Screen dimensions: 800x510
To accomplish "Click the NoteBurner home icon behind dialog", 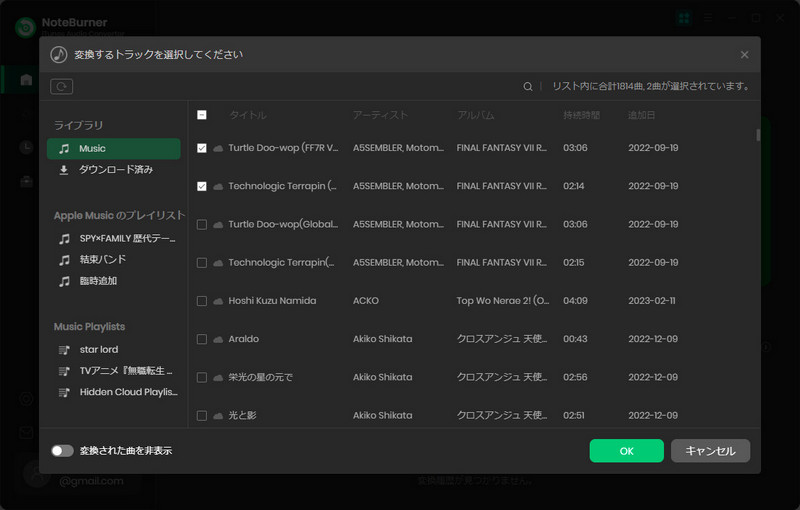I will [26, 80].
